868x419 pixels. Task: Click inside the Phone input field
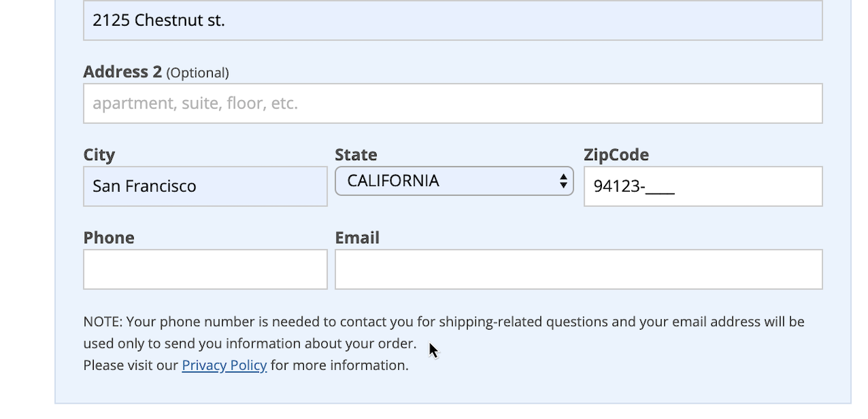tap(204, 269)
